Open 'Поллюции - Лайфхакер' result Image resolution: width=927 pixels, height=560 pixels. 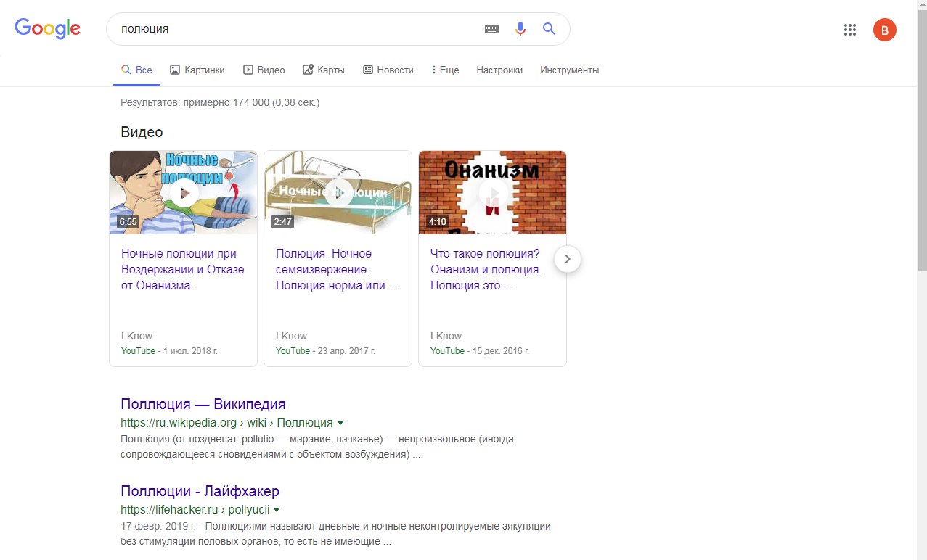point(200,491)
